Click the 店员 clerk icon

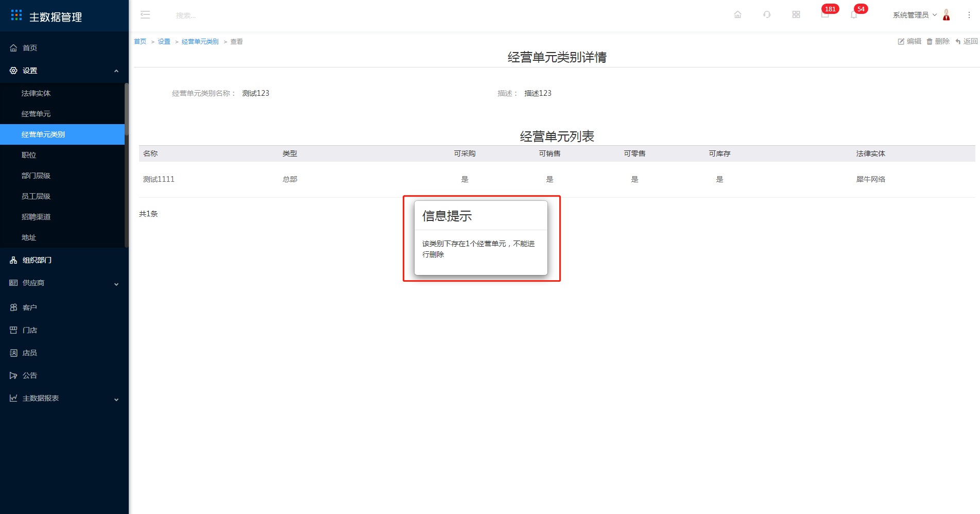pos(13,353)
